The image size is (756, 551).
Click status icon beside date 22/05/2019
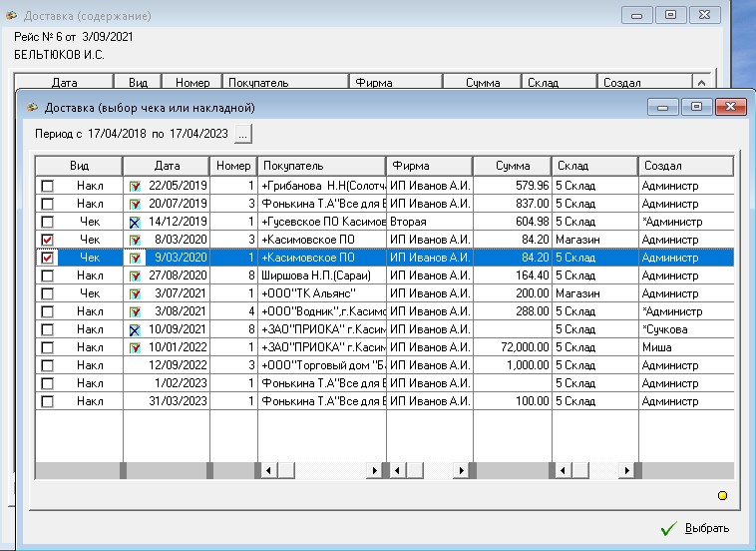(135, 186)
